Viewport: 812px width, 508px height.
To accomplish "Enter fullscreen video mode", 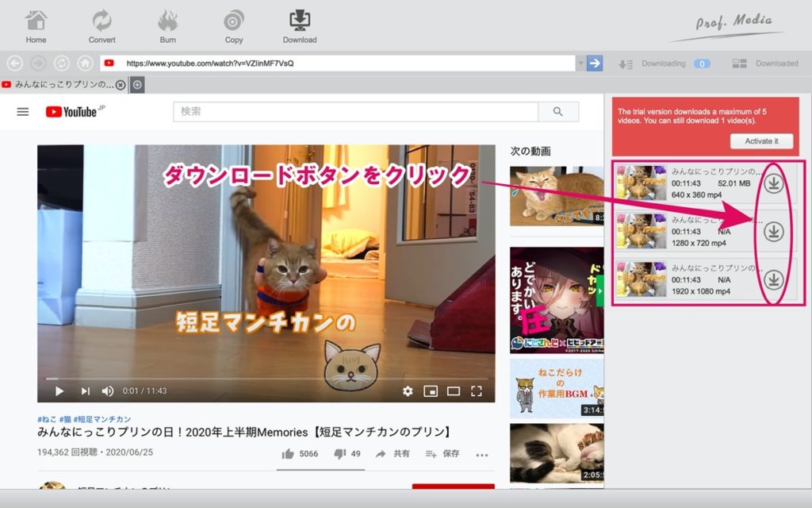I will (x=477, y=391).
